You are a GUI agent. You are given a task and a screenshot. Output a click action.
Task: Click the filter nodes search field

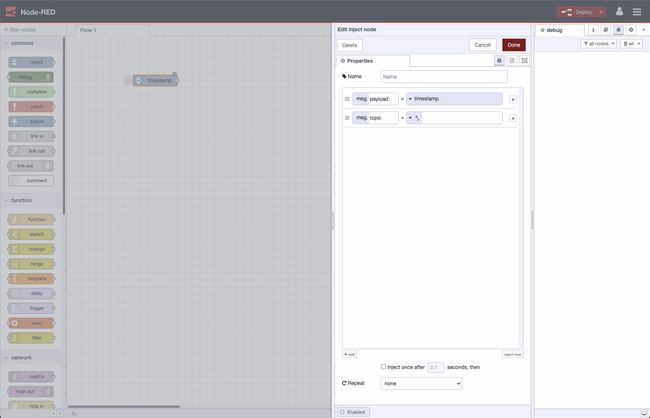(33, 30)
